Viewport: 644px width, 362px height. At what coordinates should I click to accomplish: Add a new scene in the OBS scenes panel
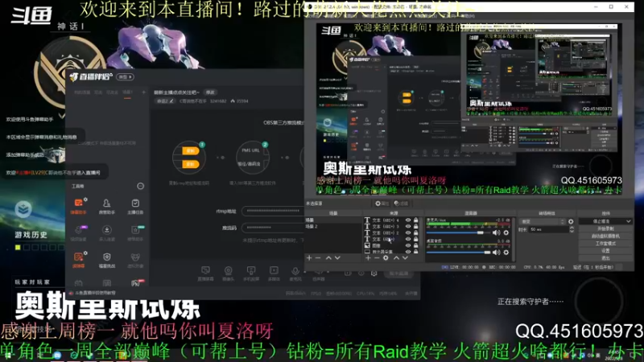[x=309, y=257]
